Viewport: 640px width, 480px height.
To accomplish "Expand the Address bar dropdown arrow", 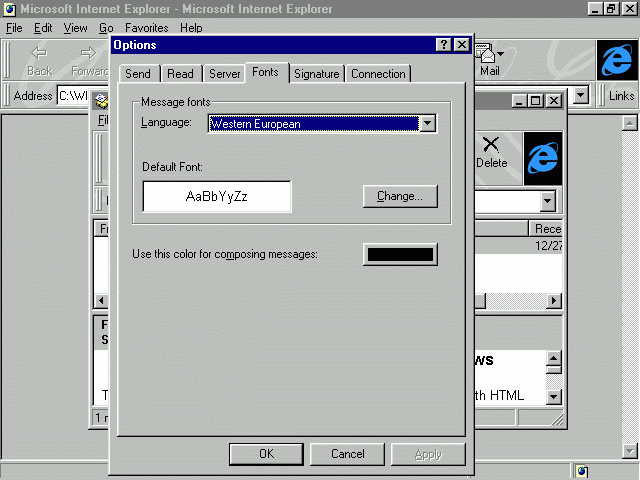I will (x=580, y=96).
